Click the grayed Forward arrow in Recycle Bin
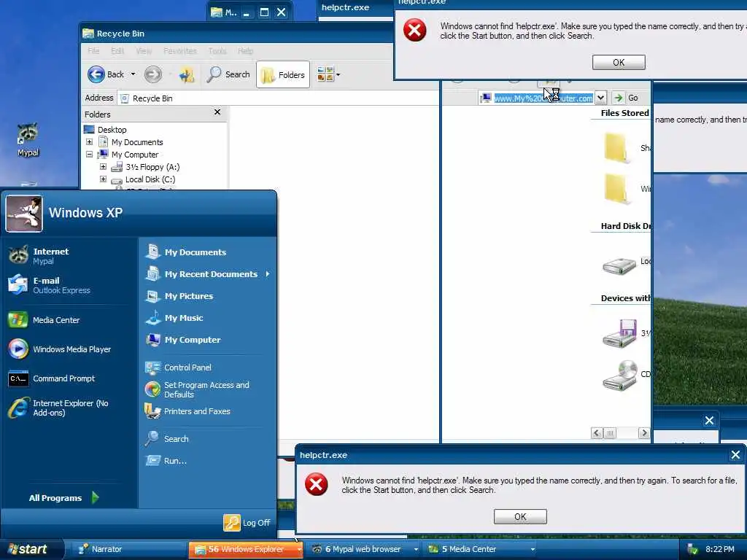This screenshot has width=747, height=560. 153,74
